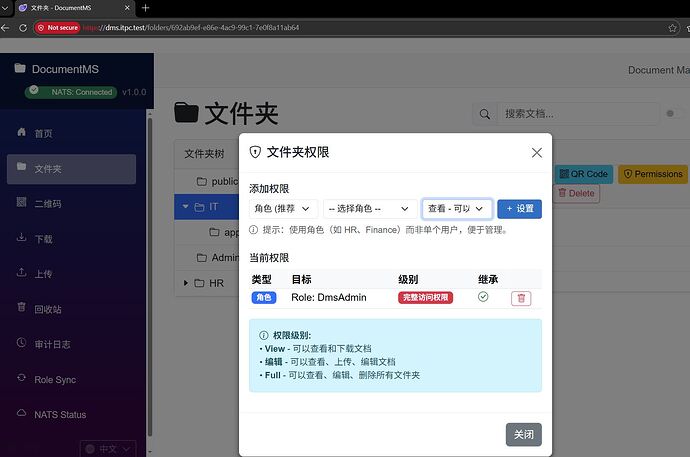The image size is (690, 457).
Task: Open the 选择角色 dropdown
Action: point(370,208)
